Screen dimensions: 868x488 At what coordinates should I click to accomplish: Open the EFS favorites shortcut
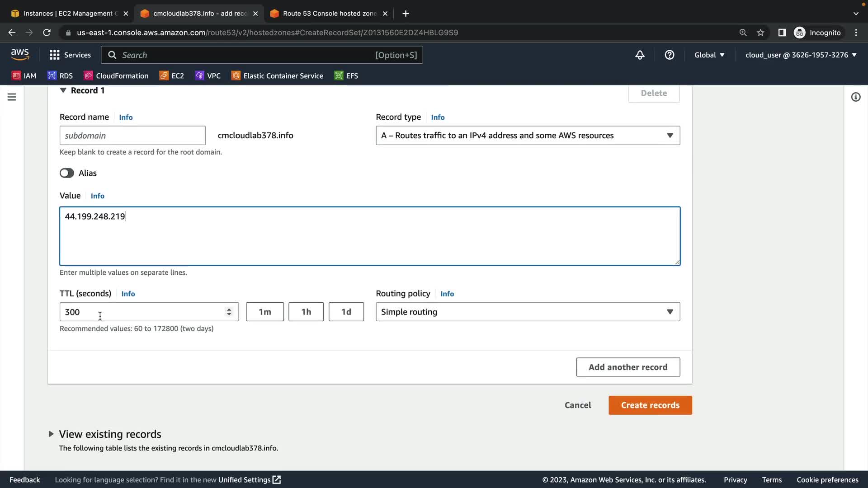346,76
